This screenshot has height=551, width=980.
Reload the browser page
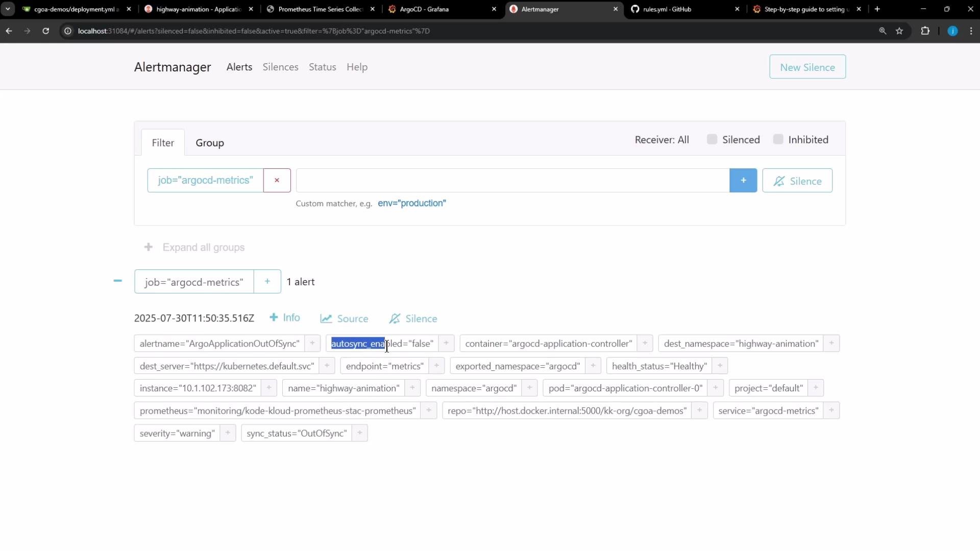[45, 31]
